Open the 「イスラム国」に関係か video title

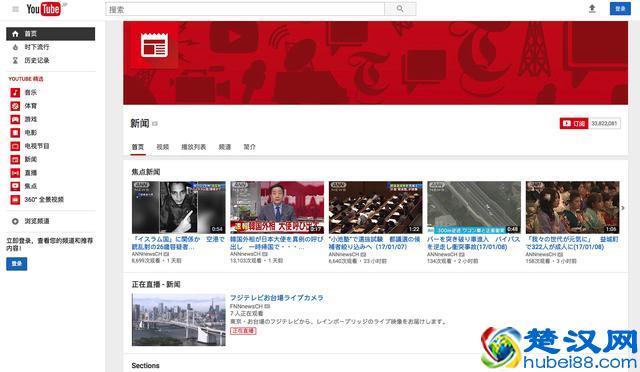[x=178, y=243]
